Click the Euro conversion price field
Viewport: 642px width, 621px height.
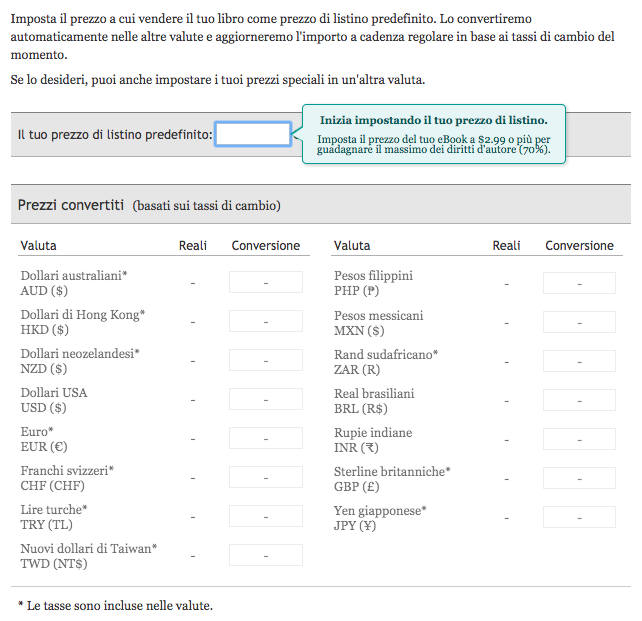[266, 439]
